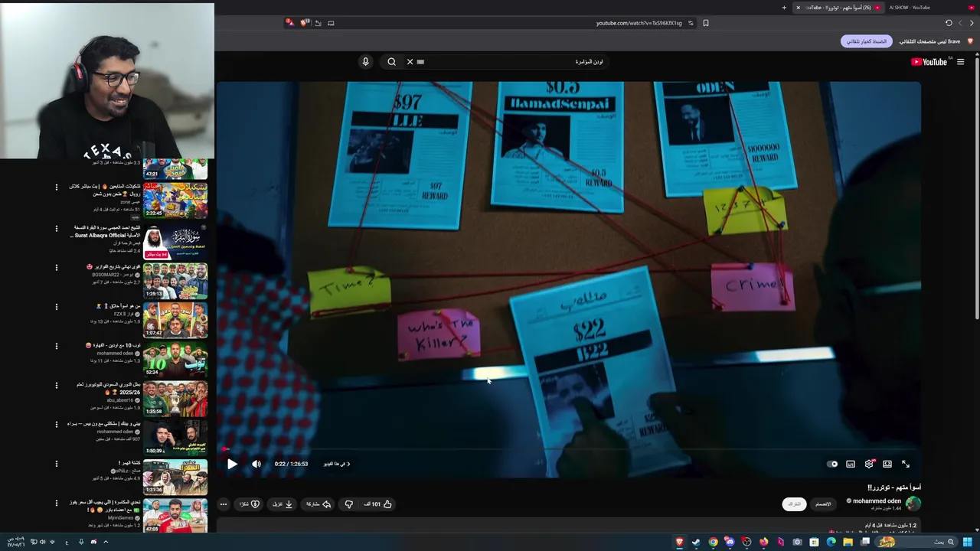Switch the player to theater mode

click(x=887, y=464)
